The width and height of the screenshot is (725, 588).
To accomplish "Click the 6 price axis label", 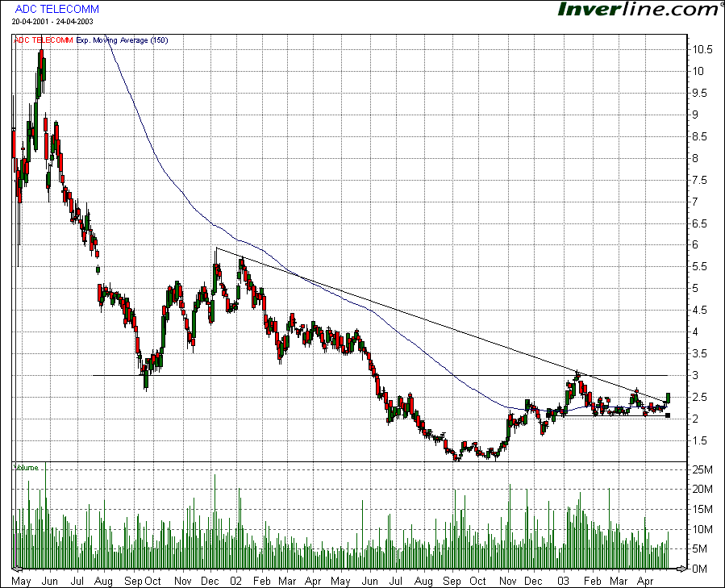I will (x=695, y=244).
